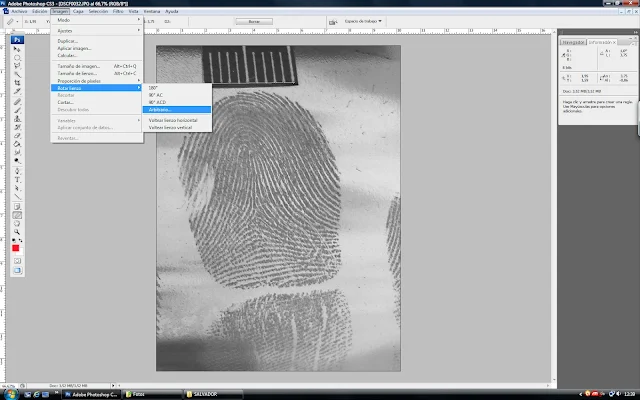Select the Burn tool
640x400 pixels.
17,161
